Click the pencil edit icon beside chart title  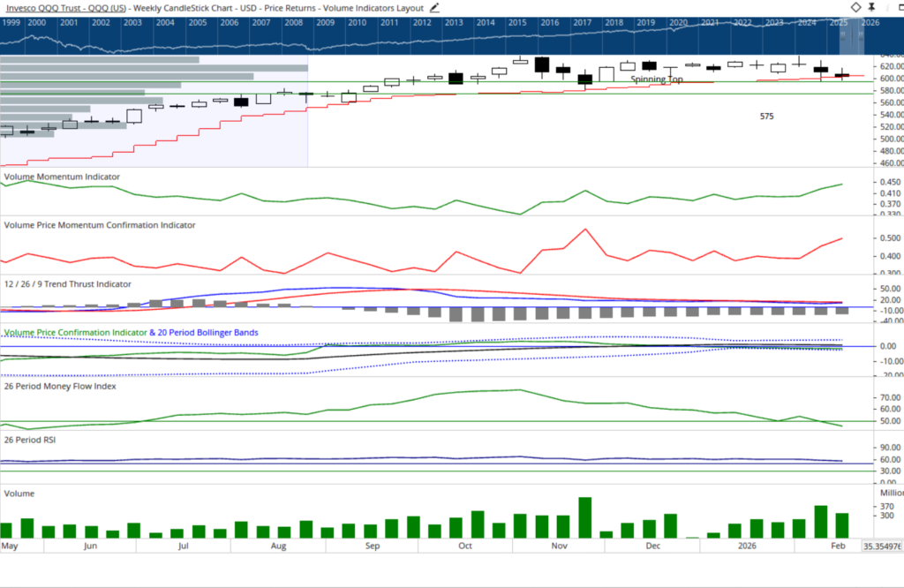[x=434, y=7]
